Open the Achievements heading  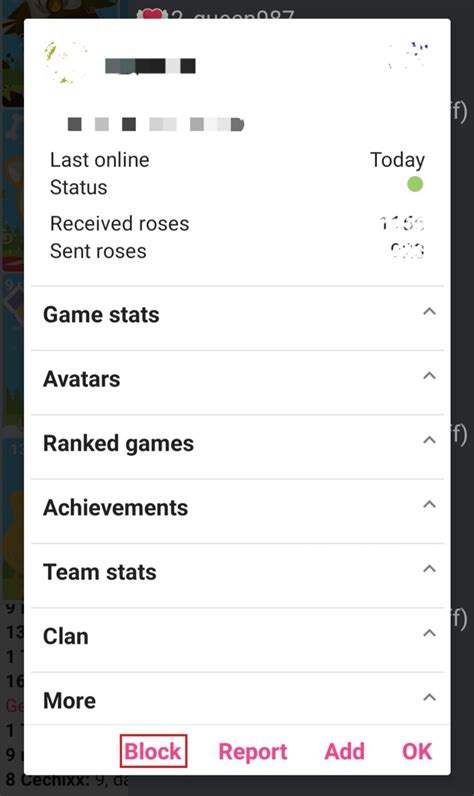(116, 508)
